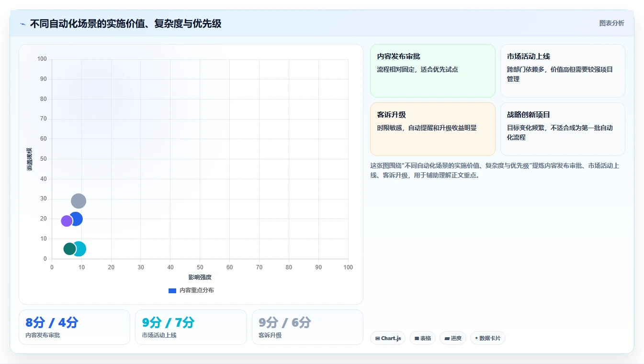Screen dimensions: 644x364
Task: Click the text 时限敏感，自动提醒和升级收益明显
Action: pos(427,128)
